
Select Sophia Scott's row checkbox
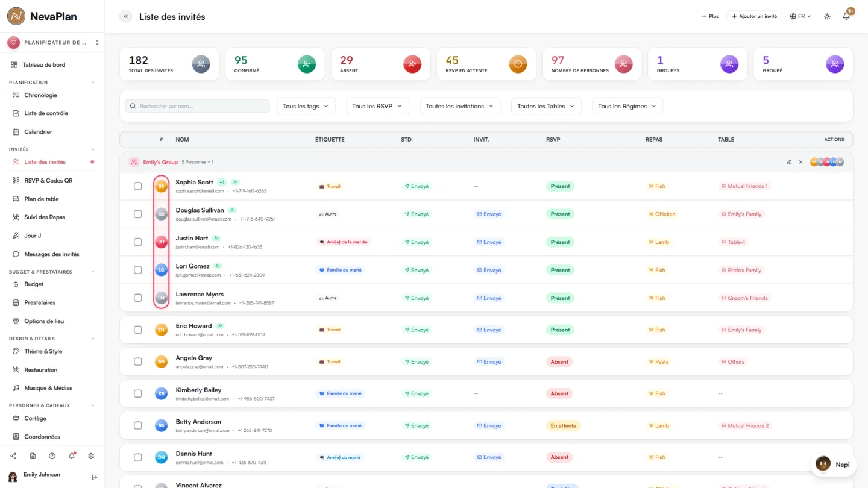(x=138, y=186)
